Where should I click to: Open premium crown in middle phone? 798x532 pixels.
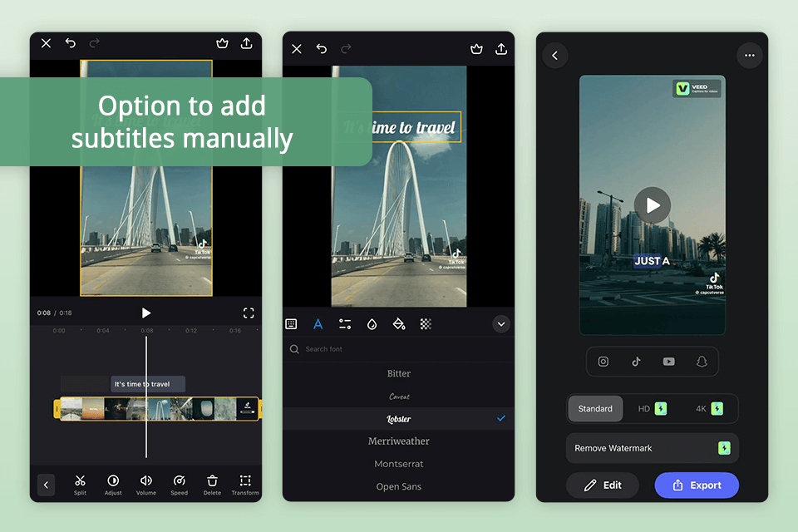click(476, 49)
